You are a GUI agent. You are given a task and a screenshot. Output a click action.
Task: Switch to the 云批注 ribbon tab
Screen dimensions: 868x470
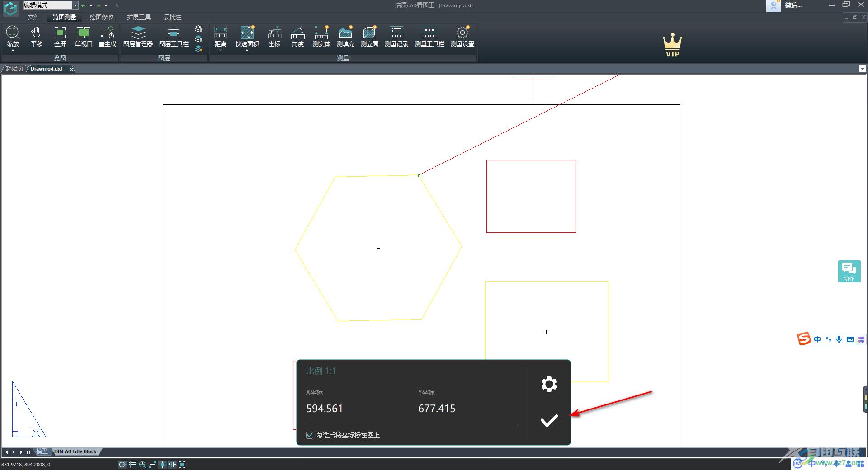coord(172,17)
